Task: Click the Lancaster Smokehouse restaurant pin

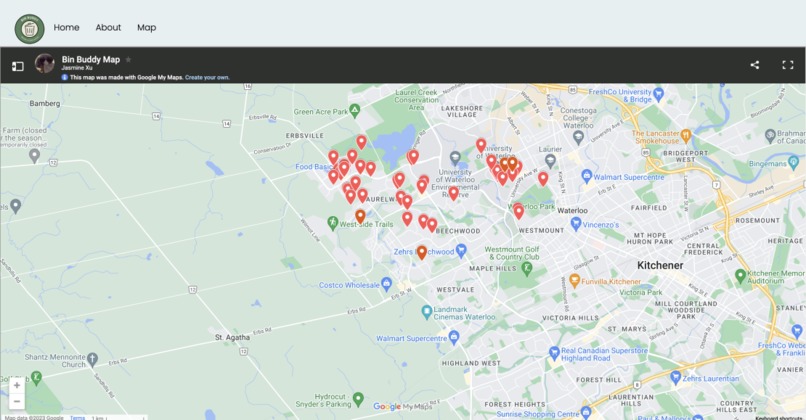Action: [685, 136]
